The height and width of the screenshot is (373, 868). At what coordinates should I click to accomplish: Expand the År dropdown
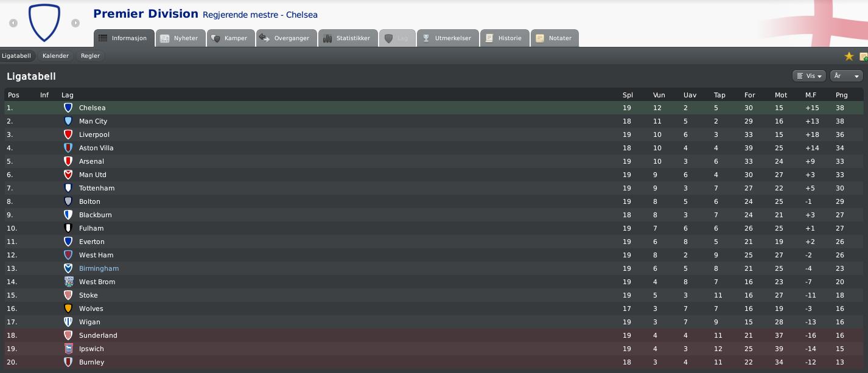pos(847,76)
